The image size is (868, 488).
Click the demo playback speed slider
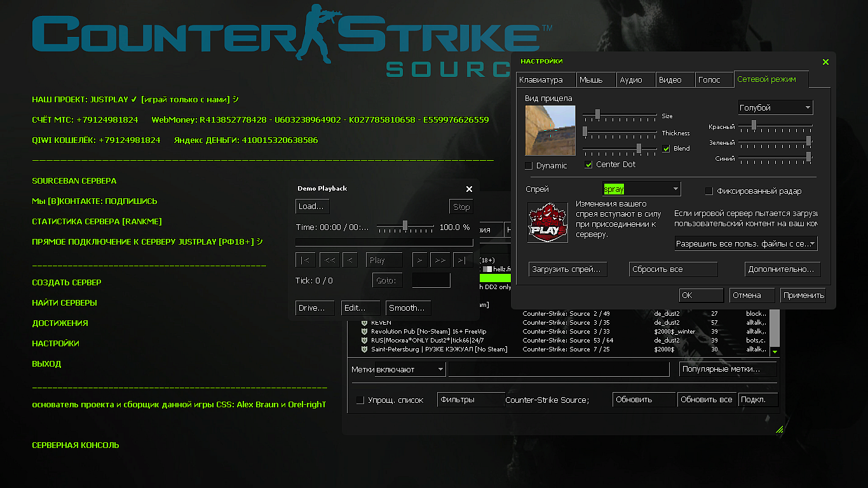pos(405,226)
